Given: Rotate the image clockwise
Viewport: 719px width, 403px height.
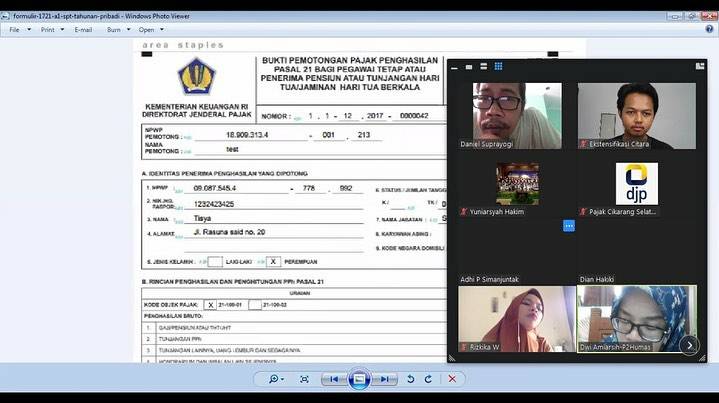Looking at the screenshot, I should pos(427,379).
